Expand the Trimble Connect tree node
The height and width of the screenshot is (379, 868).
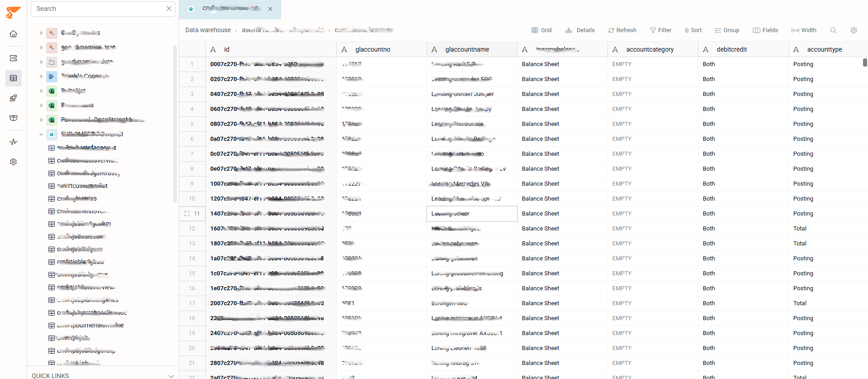click(41, 77)
